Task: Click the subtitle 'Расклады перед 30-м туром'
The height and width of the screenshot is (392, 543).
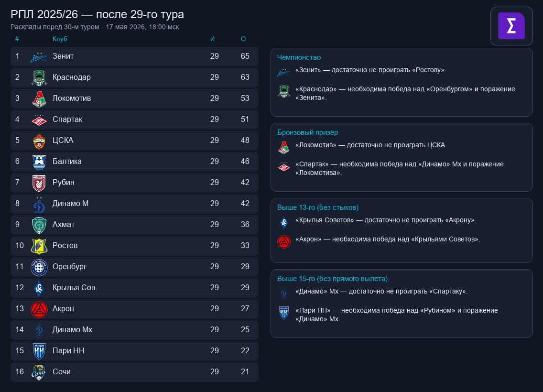Action: click(54, 27)
